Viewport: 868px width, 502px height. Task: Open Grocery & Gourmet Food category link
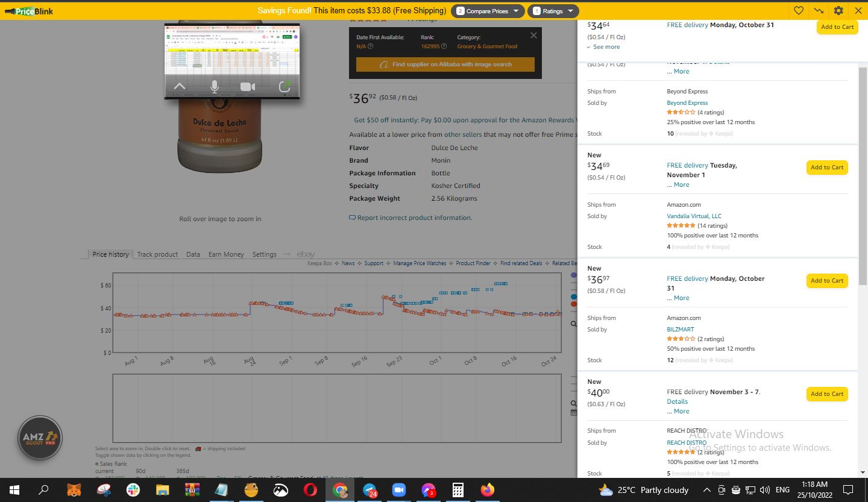487,46
